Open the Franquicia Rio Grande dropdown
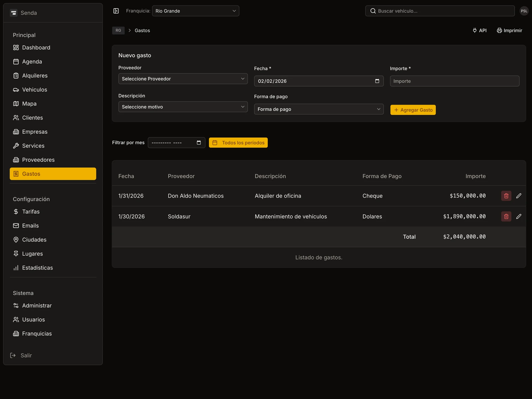 (x=195, y=11)
